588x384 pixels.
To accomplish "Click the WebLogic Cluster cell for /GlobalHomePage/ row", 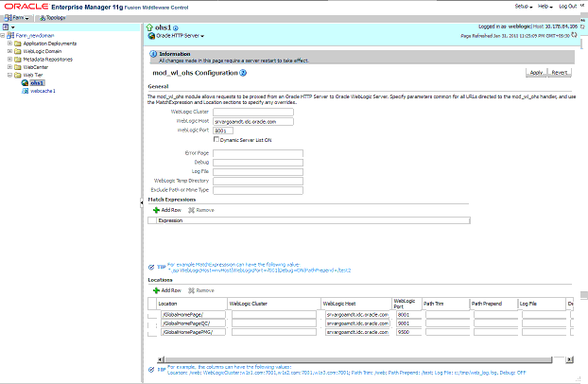I will click(x=274, y=315).
